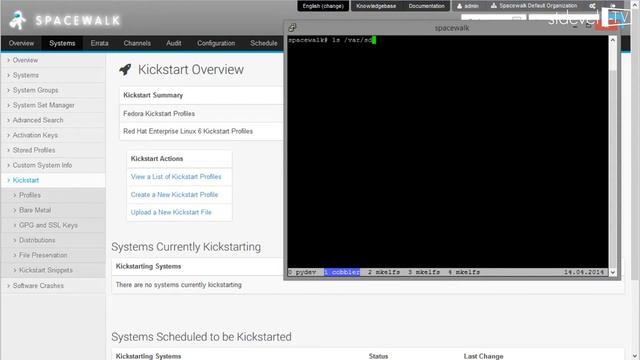Open Distributions under Kickstart
This screenshot has height=360, width=640.
[x=37, y=240]
